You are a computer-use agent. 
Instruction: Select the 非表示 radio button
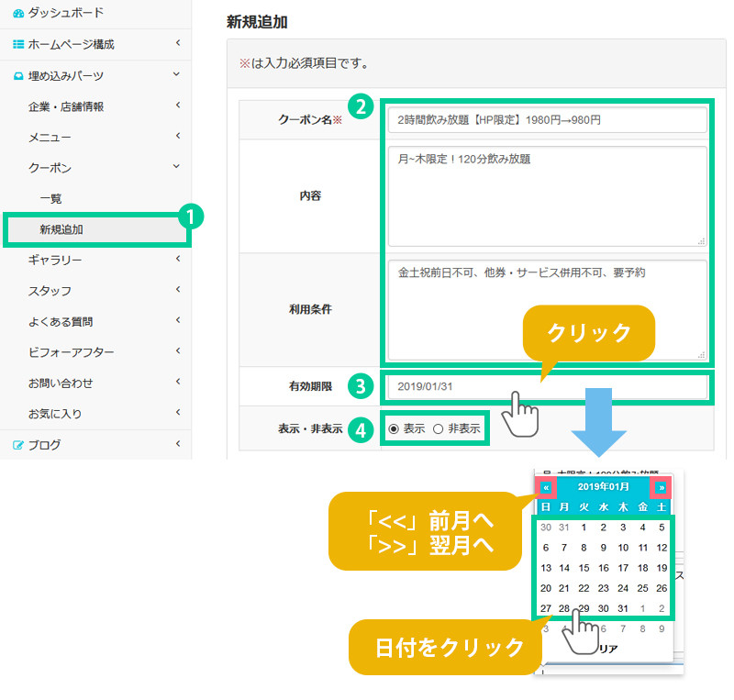(x=438, y=428)
